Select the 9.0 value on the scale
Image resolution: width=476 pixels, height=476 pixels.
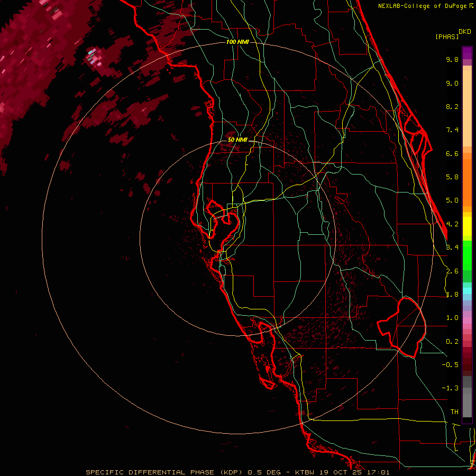[x=452, y=83]
